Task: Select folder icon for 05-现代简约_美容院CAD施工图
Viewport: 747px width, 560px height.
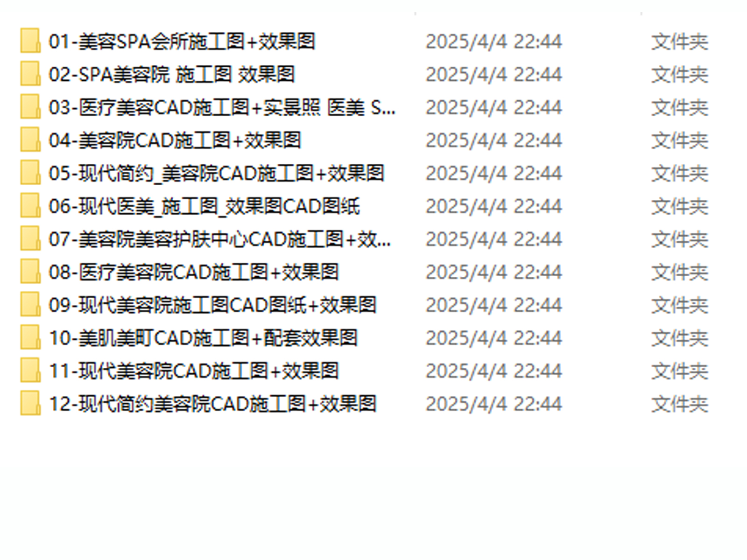Action: [x=30, y=173]
